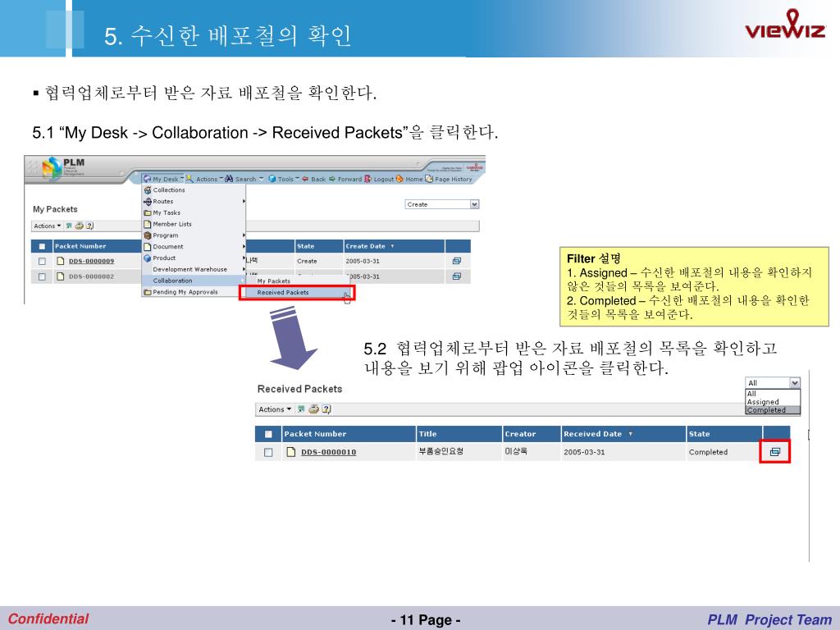Open popup icon for DDS-0000010 row
Screen dimensions: 840x630
pyautogui.click(x=774, y=452)
